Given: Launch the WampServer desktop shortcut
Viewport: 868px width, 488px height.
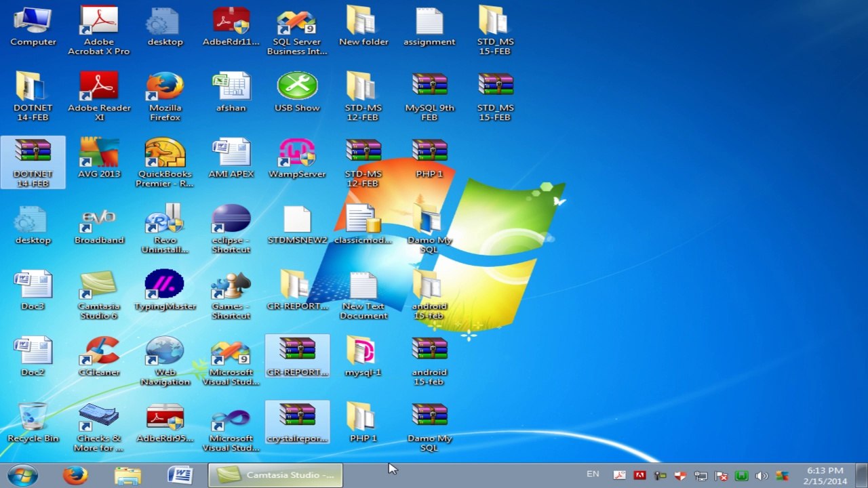Looking at the screenshot, I should 297,159.
